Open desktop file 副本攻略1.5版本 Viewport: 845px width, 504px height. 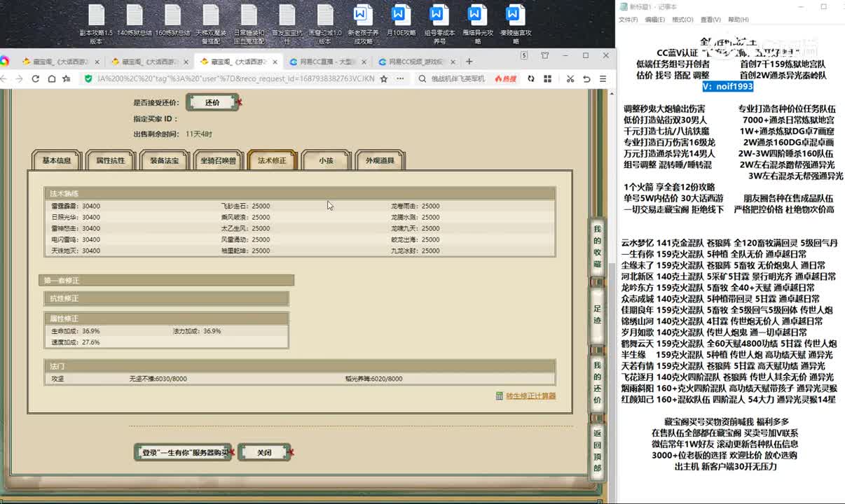click(96, 24)
